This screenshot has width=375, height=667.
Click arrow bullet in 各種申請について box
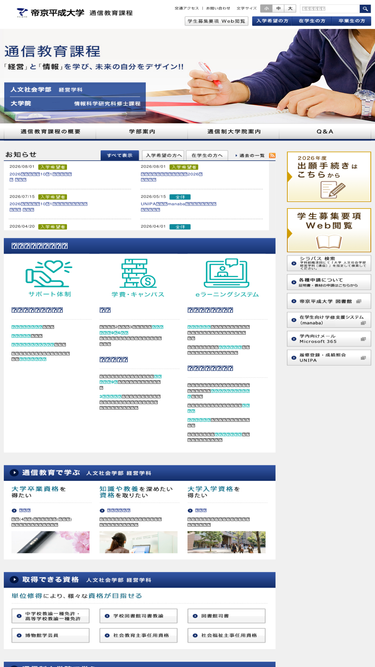point(294,282)
